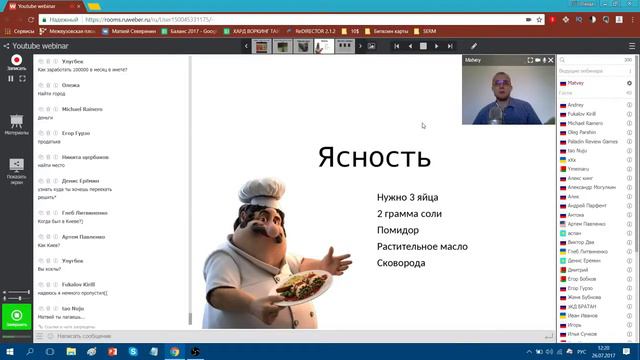Click the image gallery icon in toolbar
The width and height of the screenshot is (640, 360).
click(x=371, y=46)
